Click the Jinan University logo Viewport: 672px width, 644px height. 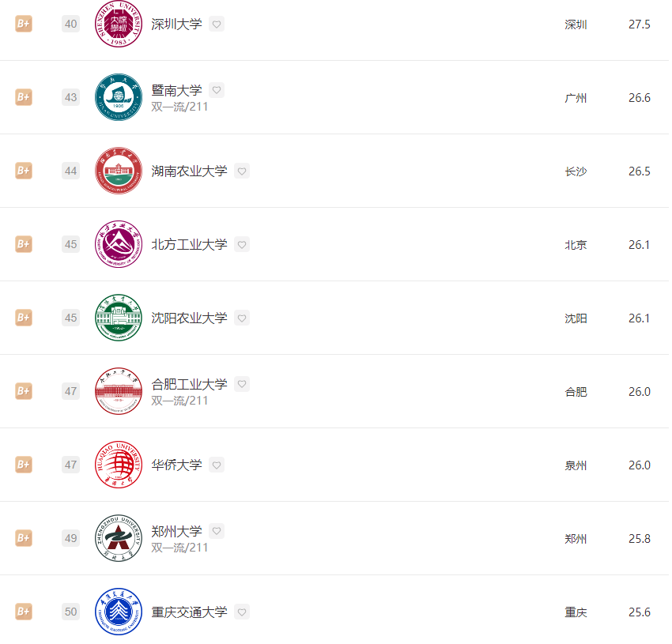point(119,97)
